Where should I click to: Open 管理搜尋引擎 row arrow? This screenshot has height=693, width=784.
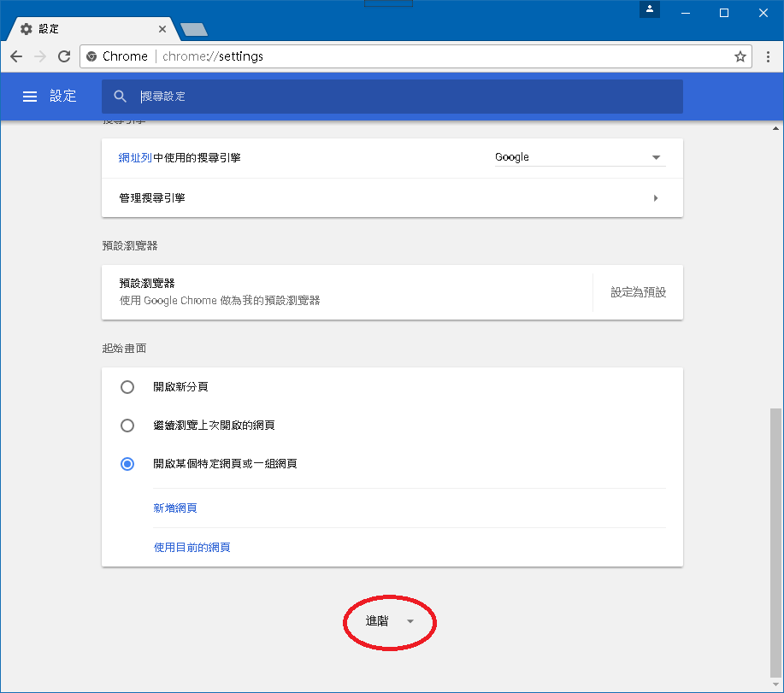tap(656, 198)
